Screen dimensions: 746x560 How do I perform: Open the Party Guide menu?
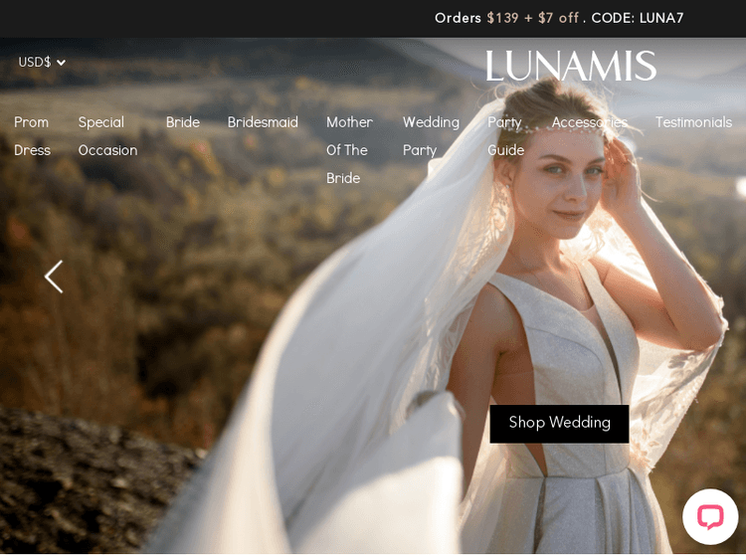(505, 136)
